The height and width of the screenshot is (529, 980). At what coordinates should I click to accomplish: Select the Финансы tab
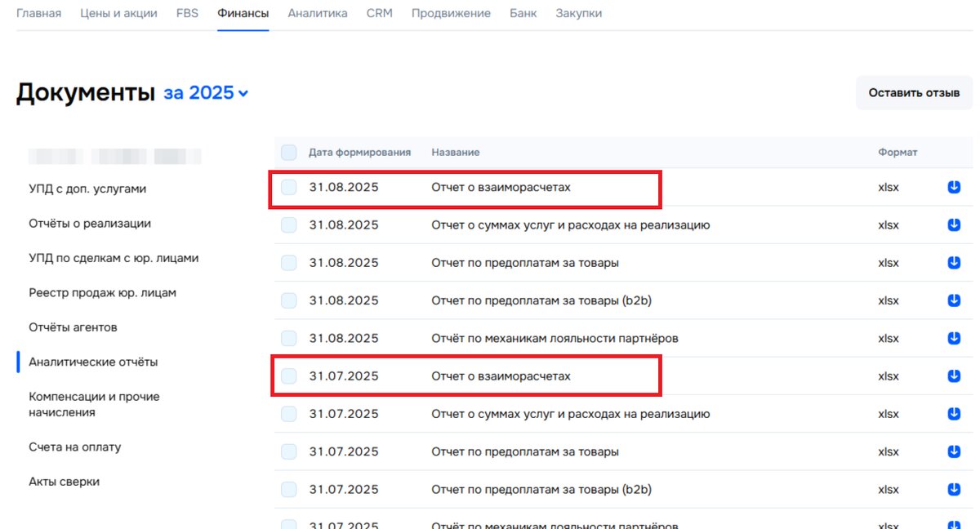(243, 13)
